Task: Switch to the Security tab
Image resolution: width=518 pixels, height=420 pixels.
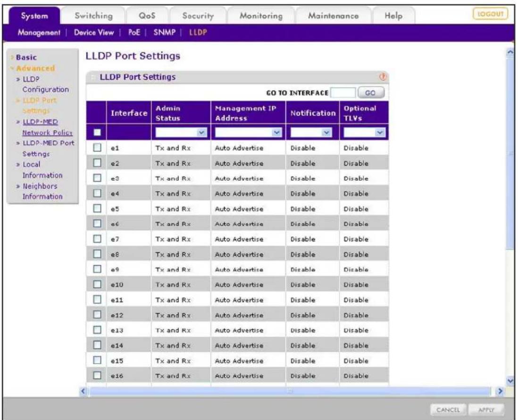Action: pyautogui.click(x=198, y=16)
